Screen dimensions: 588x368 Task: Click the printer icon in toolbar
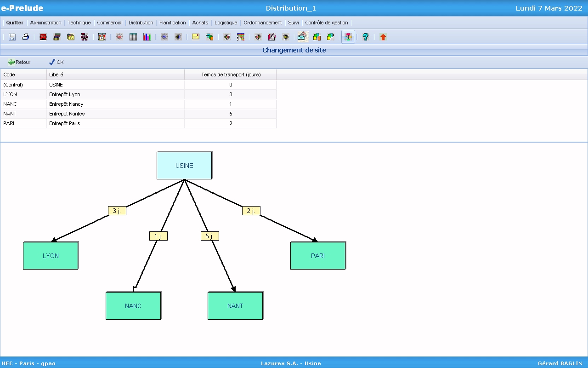click(x=26, y=37)
